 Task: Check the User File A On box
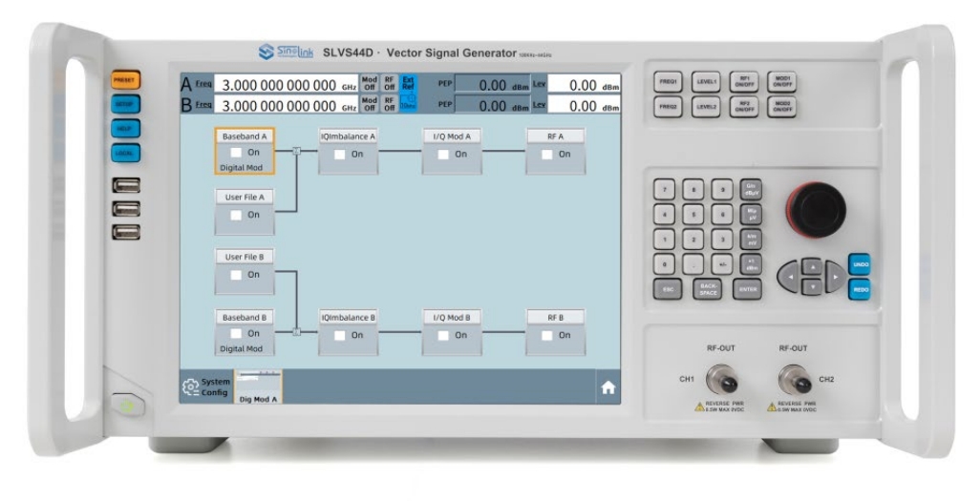pos(236,215)
